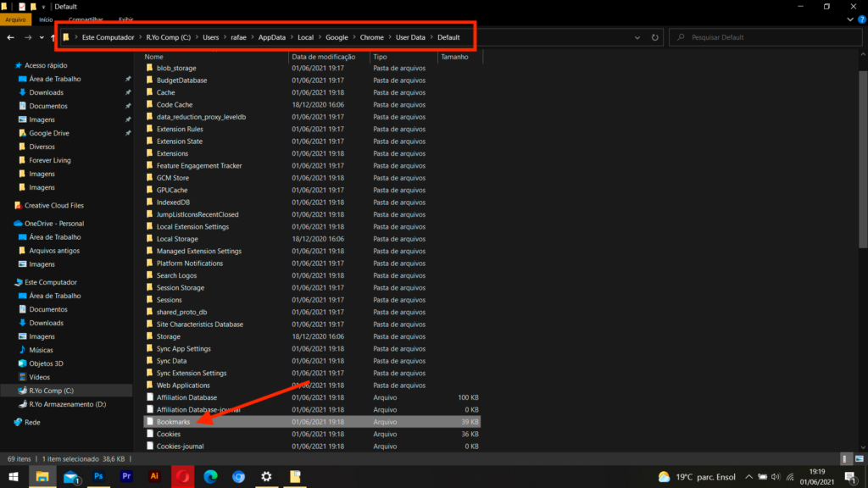
Task: Go forward with the right arrow button
Action: (28, 37)
